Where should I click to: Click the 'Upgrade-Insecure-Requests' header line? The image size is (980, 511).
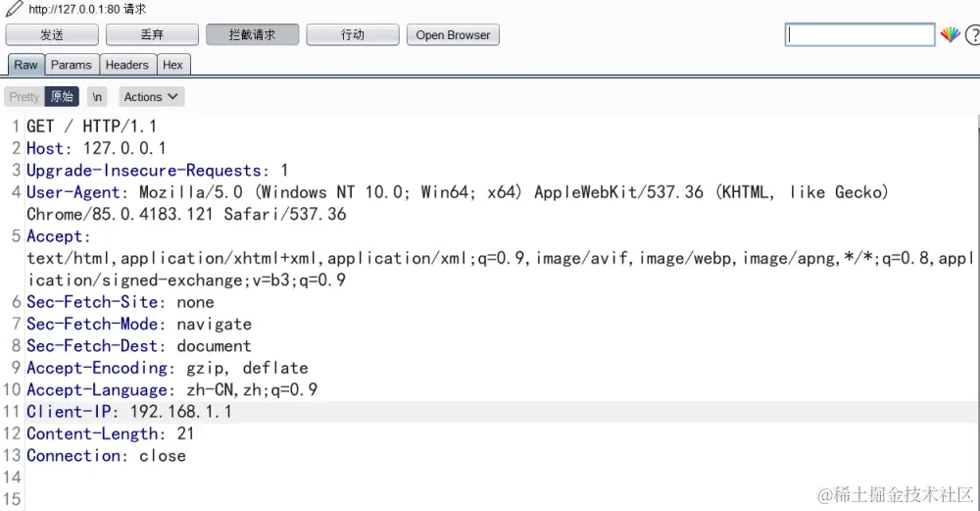coord(157,170)
